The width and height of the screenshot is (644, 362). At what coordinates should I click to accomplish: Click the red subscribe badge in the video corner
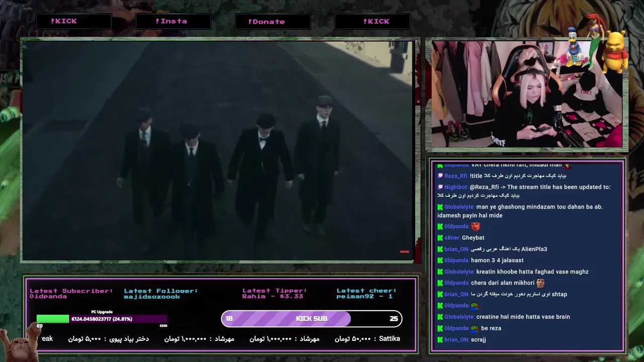click(405, 251)
